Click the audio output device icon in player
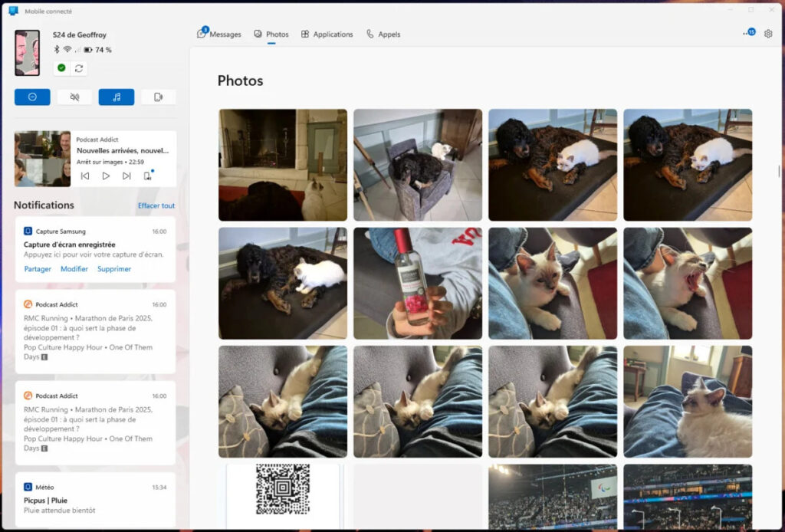The image size is (785, 532). tap(147, 176)
